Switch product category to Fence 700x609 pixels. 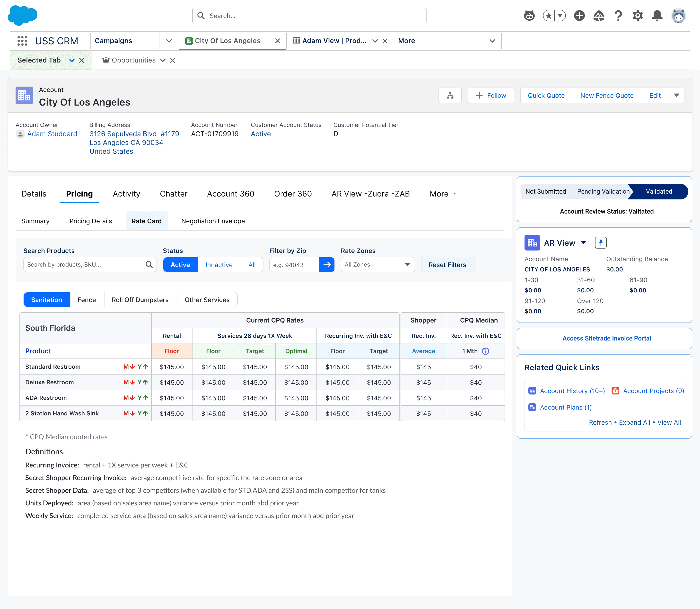[87, 300]
